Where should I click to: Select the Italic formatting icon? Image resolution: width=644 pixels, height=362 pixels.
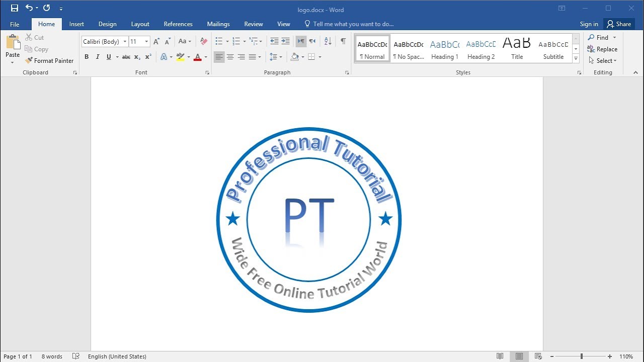coord(98,57)
